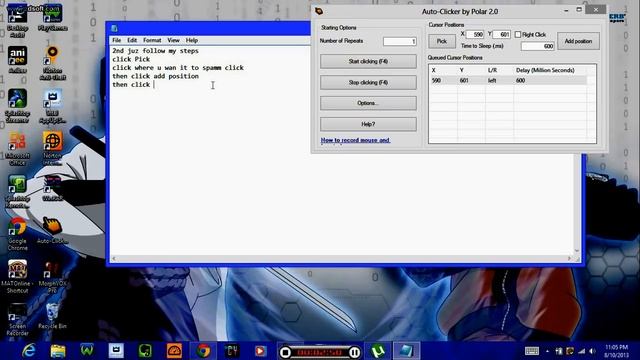Open the Notepad View menu
The width and height of the screenshot is (640, 360).
pyautogui.click(x=173, y=40)
